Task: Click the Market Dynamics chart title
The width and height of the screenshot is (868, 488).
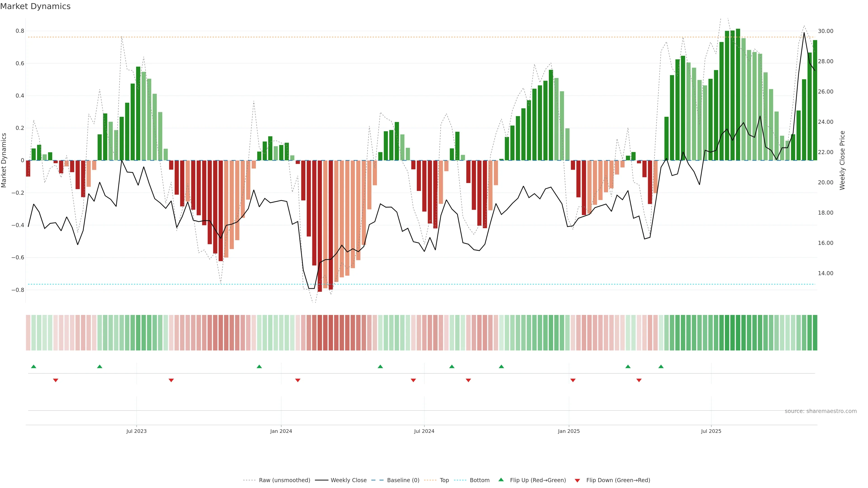Action: coord(35,6)
